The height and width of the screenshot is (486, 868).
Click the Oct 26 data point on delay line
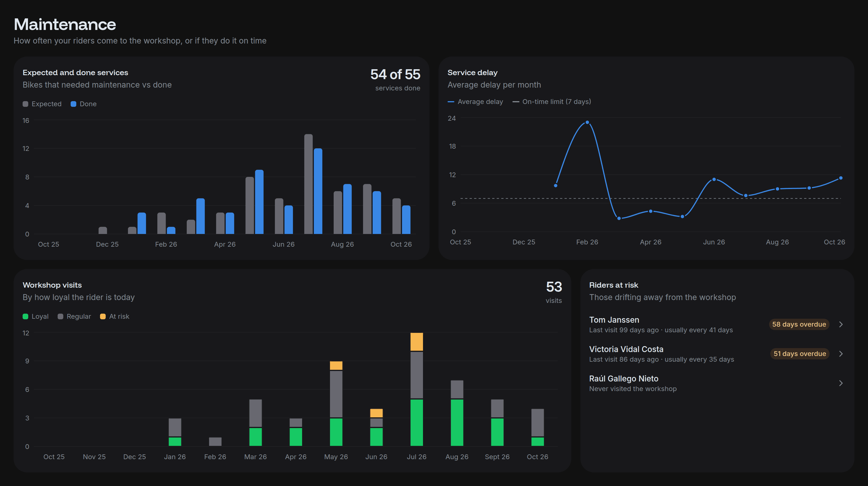(840, 178)
